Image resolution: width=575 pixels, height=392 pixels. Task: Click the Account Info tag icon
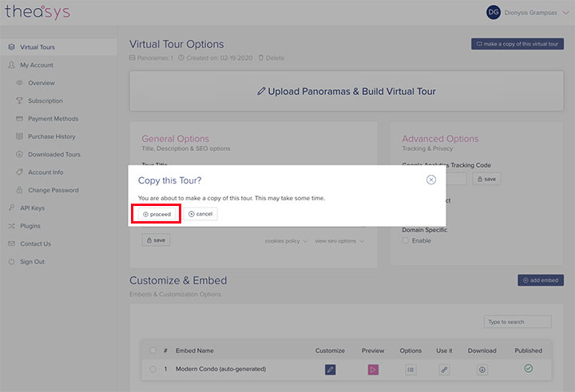click(19, 172)
